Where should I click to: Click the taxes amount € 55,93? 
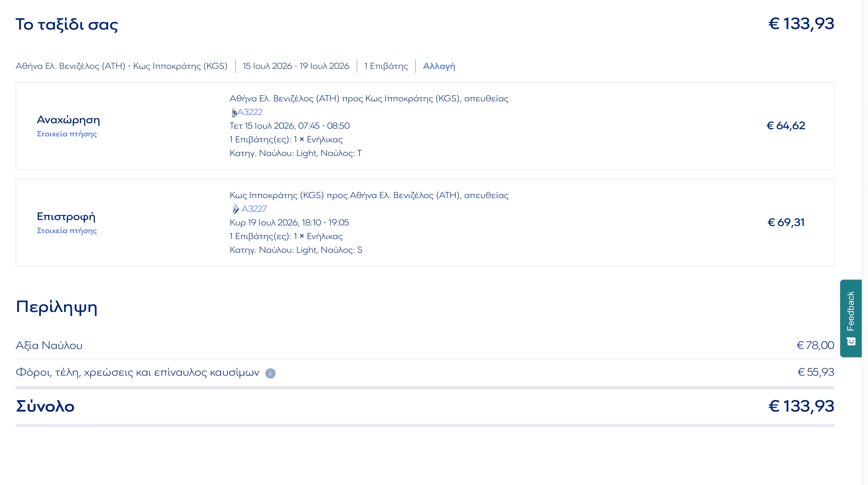pyautogui.click(x=815, y=372)
